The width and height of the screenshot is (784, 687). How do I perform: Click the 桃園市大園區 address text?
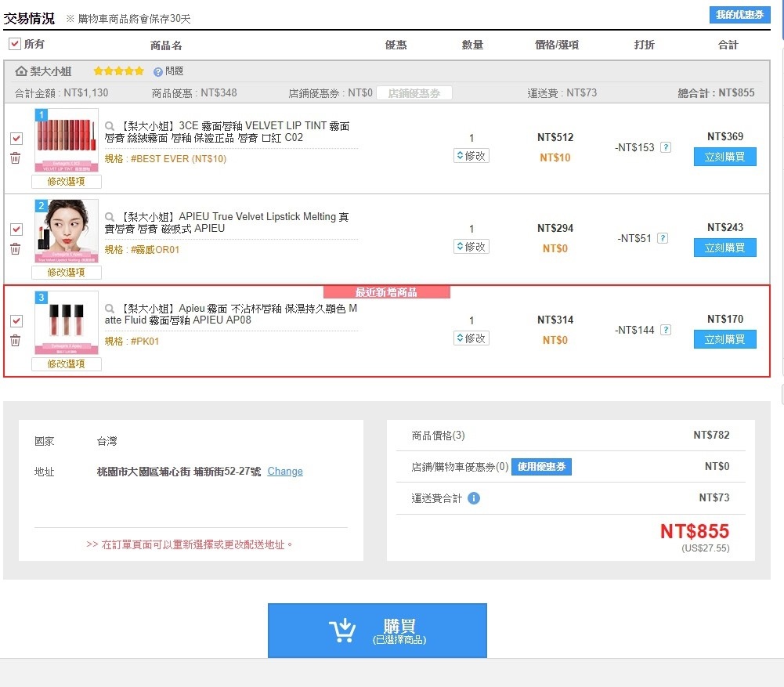[x=179, y=472]
